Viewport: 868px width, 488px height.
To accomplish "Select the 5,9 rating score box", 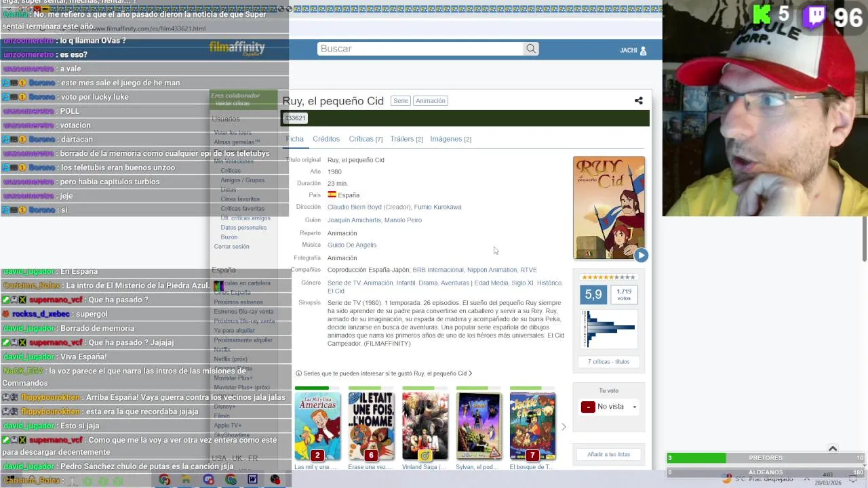I will (593, 295).
